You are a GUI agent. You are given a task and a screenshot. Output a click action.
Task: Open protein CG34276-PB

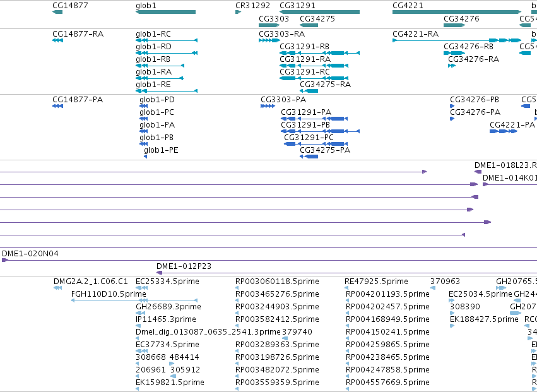click(x=452, y=106)
